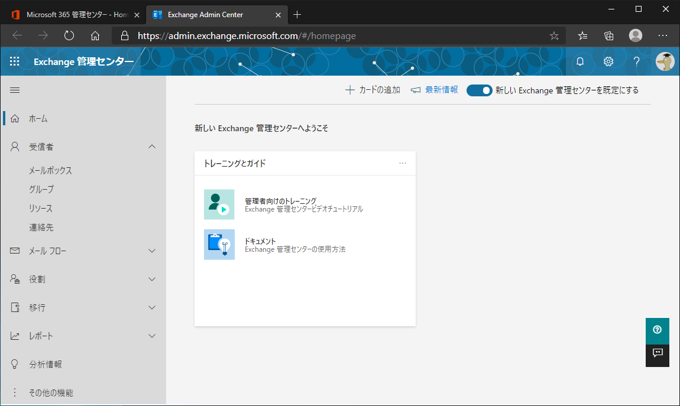Click the 受信者 person icon

(15, 147)
